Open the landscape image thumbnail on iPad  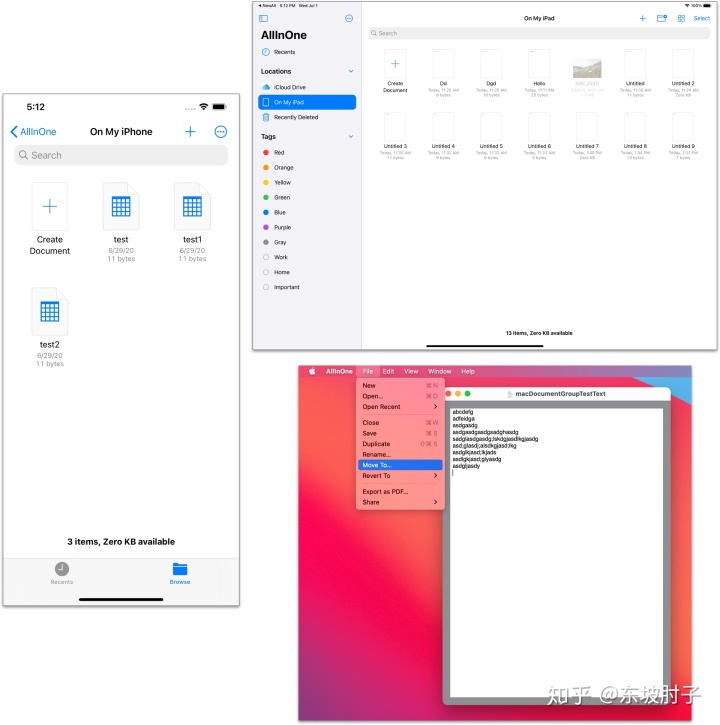point(587,69)
